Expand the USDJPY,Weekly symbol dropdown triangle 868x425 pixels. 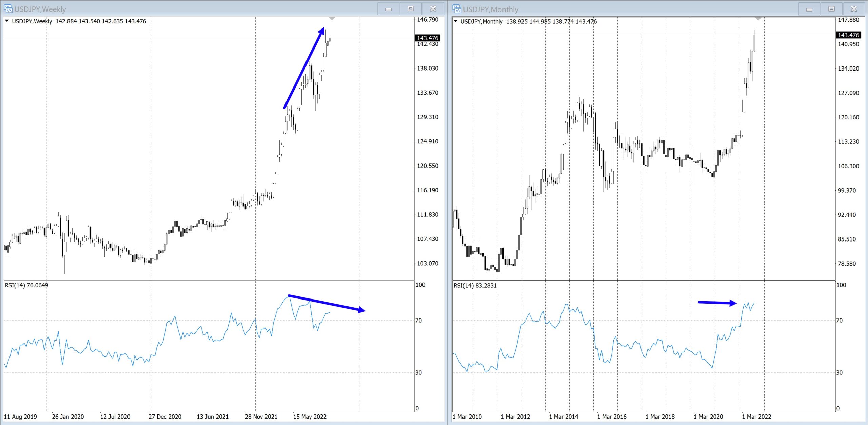[x=7, y=21]
